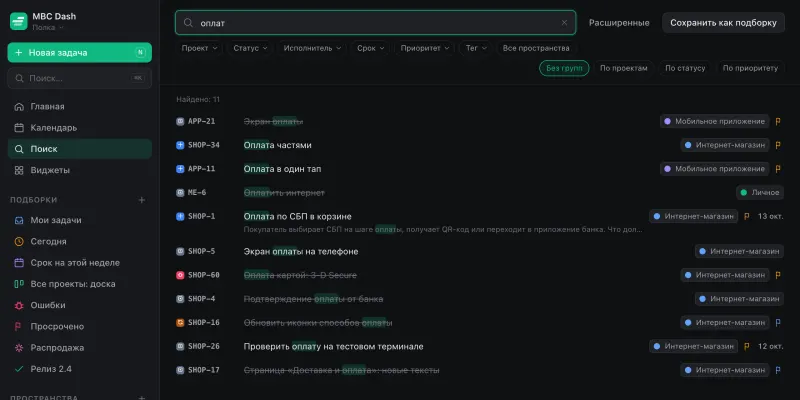This screenshot has height=400, width=800.
Task: Click the blue priority flag on SHOP-16 row
Action: pyautogui.click(x=778, y=322)
